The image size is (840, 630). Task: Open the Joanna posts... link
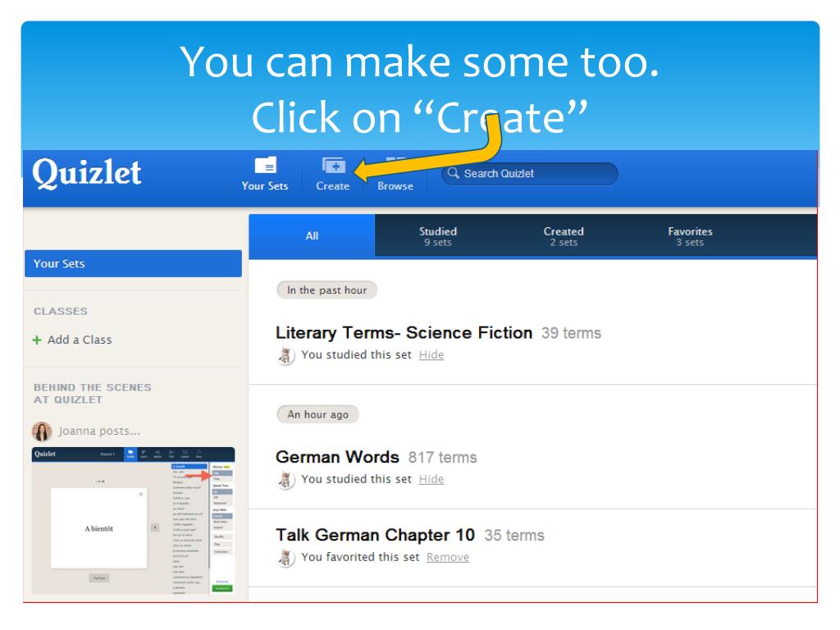point(99,431)
